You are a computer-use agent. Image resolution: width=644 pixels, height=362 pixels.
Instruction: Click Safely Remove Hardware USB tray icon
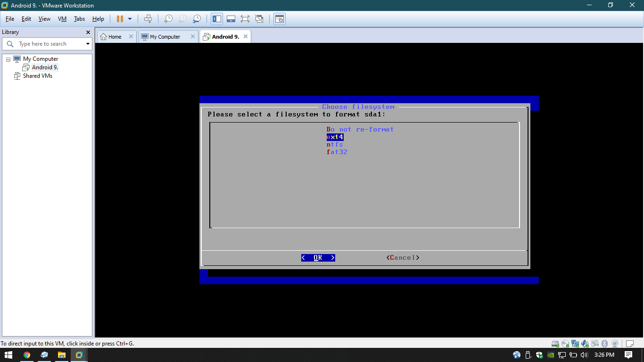pos(528,355)
